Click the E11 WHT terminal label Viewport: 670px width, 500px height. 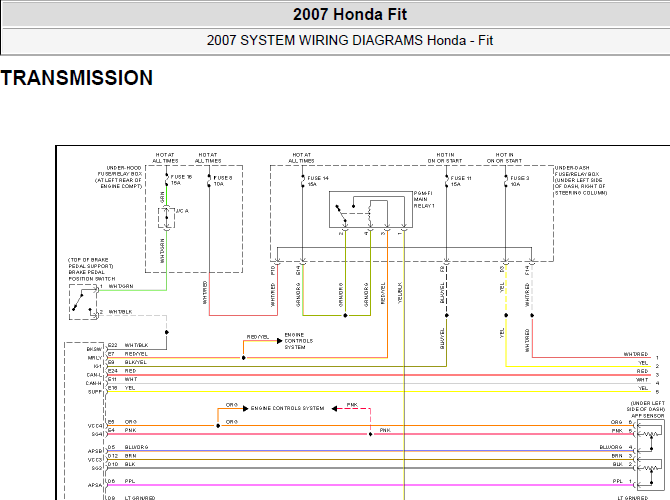pyautogui.click(x=122, y=379)
